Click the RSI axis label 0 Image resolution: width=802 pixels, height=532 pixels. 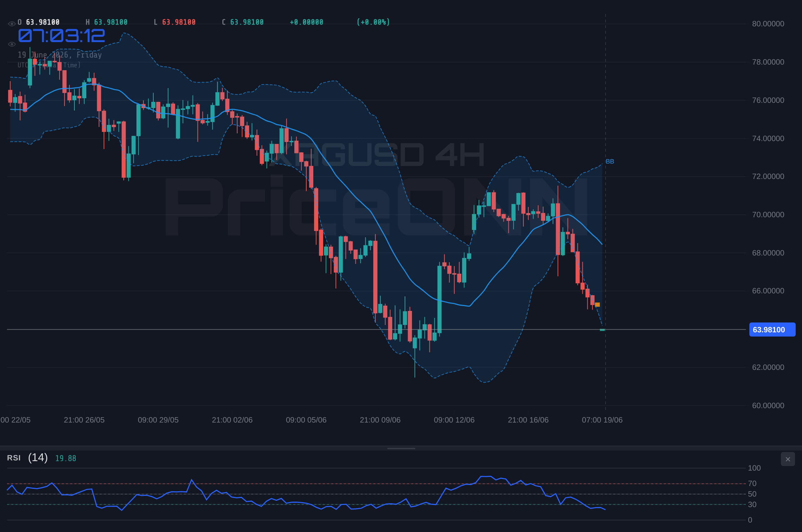[750, 520]
